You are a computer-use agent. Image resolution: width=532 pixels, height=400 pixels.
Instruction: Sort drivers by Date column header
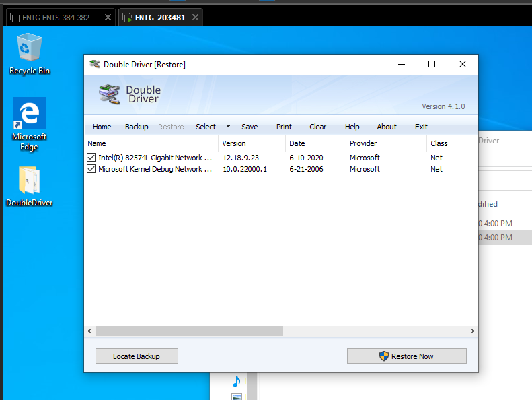[316, 143]
